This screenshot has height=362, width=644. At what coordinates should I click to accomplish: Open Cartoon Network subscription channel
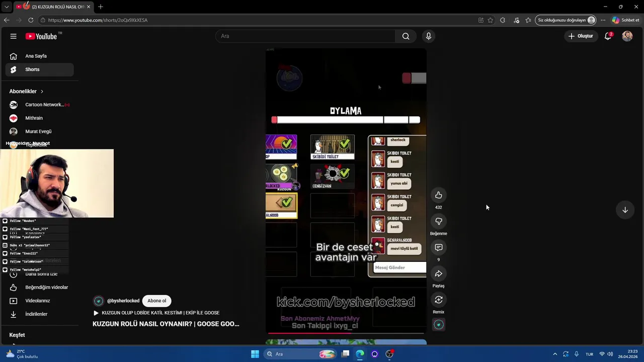click(x=39, y=105)
